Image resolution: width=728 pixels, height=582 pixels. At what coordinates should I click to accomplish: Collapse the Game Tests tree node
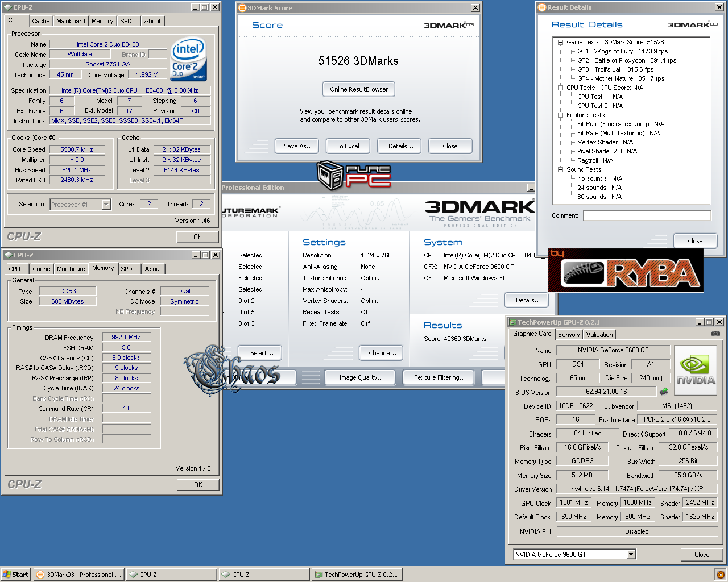[560, 42]
